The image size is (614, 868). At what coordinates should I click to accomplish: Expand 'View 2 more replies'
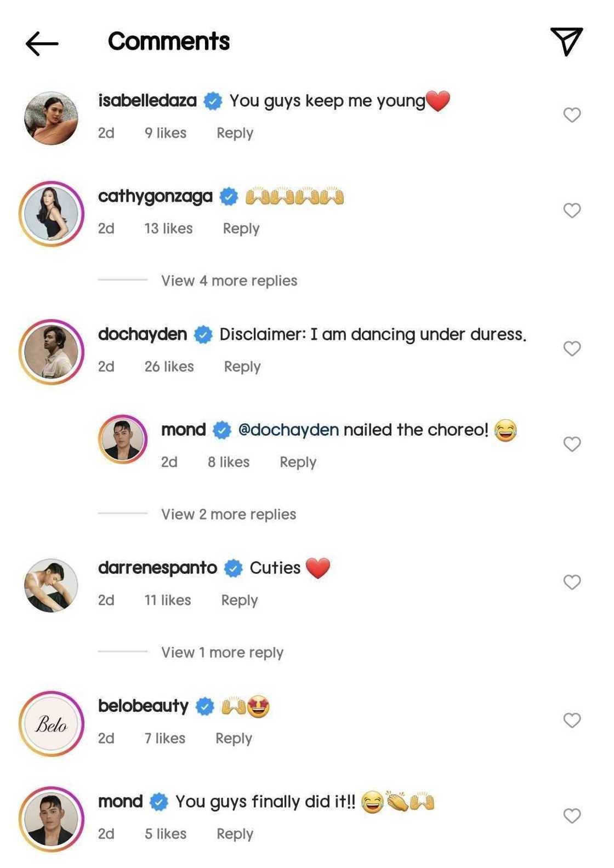[x=228, y=514]
